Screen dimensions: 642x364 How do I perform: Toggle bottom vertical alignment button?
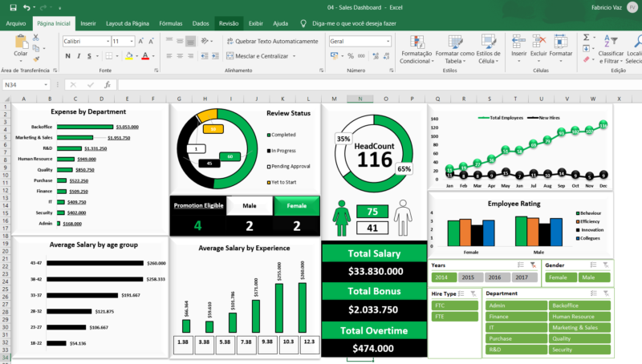[190, 41]
